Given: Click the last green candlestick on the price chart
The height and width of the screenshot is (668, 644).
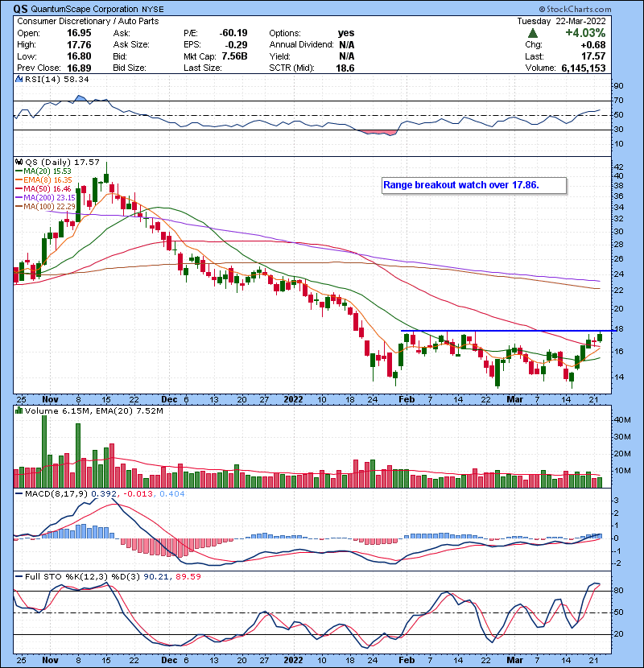Looking at the screenshot, I should point(600,337).
